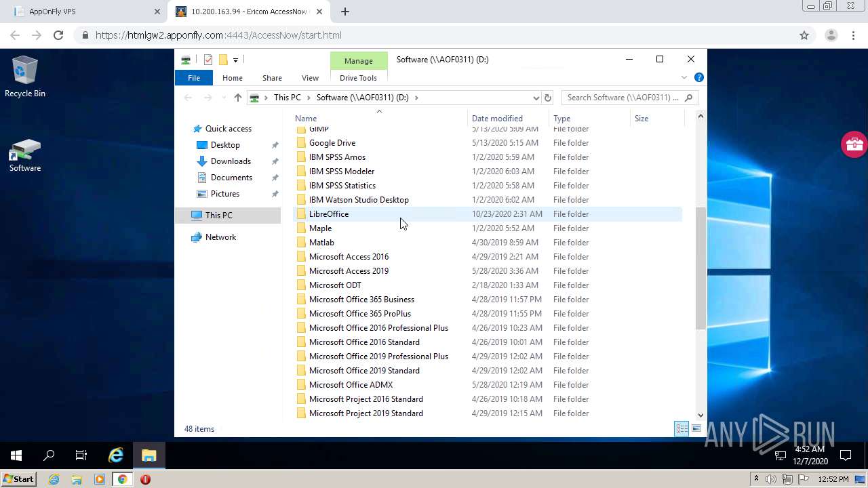Expand the ribbon using the chevron
Image resolution: width=868 pixels, height=488 pixels.
pyautogui.click(x=684, y=78)
